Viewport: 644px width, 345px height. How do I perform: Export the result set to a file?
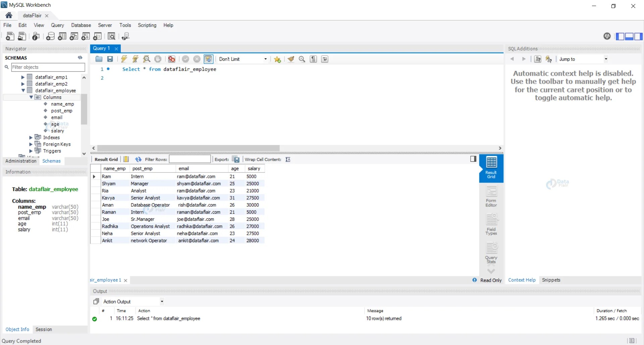pos(236,159)
